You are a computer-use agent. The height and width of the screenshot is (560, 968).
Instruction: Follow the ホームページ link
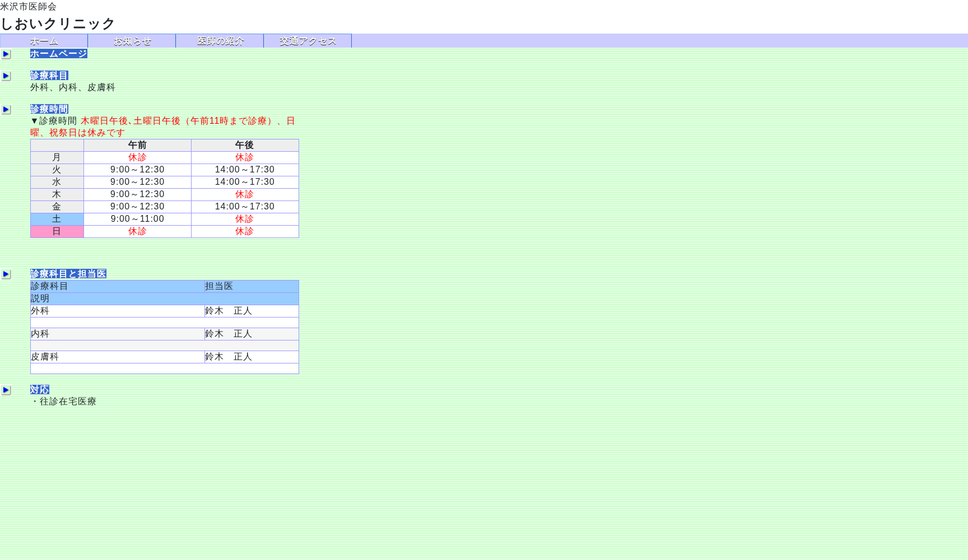coord(58,54)
